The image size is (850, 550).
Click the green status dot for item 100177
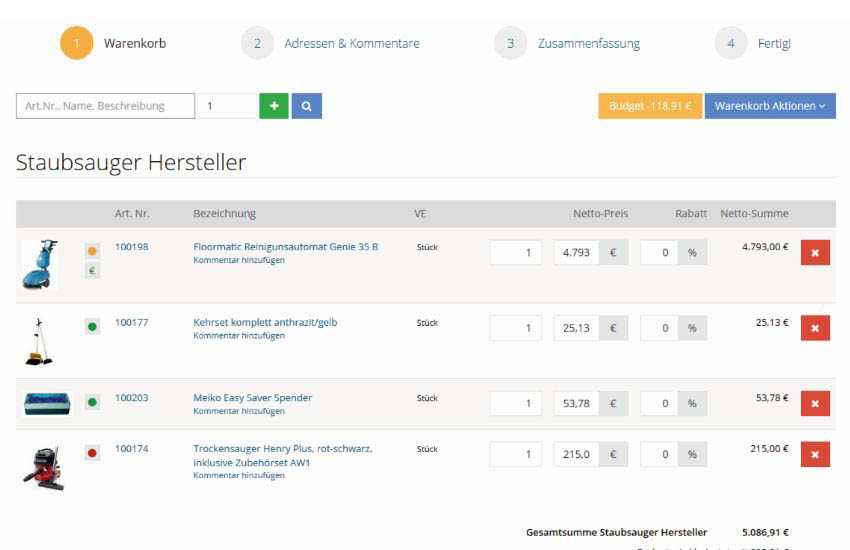[92, 327]
